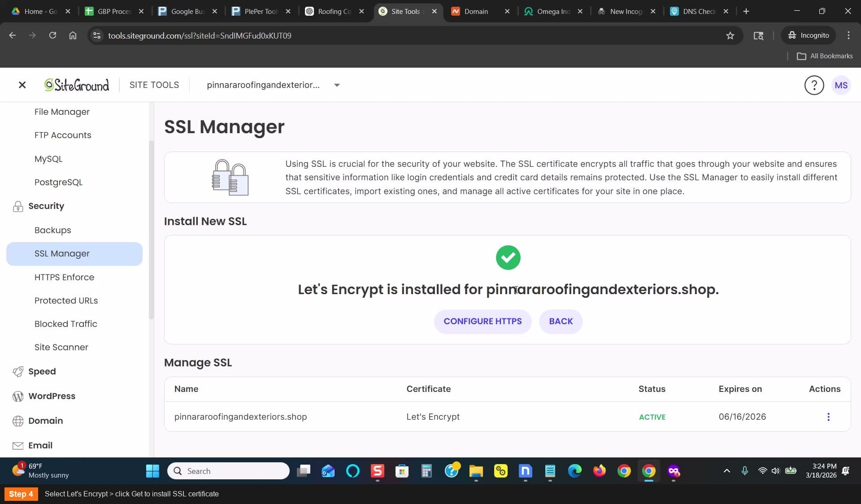
Task: Open the tab search icon next to Incognito
Action: [758, 35]
